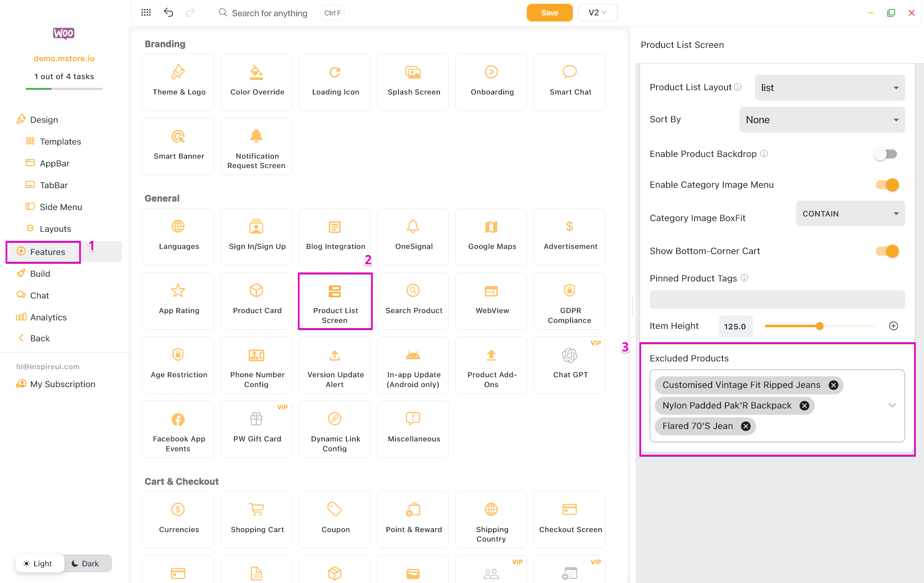Open the Theme & Logo feature
The image size is (924, 583).
[x=178, y=82]
